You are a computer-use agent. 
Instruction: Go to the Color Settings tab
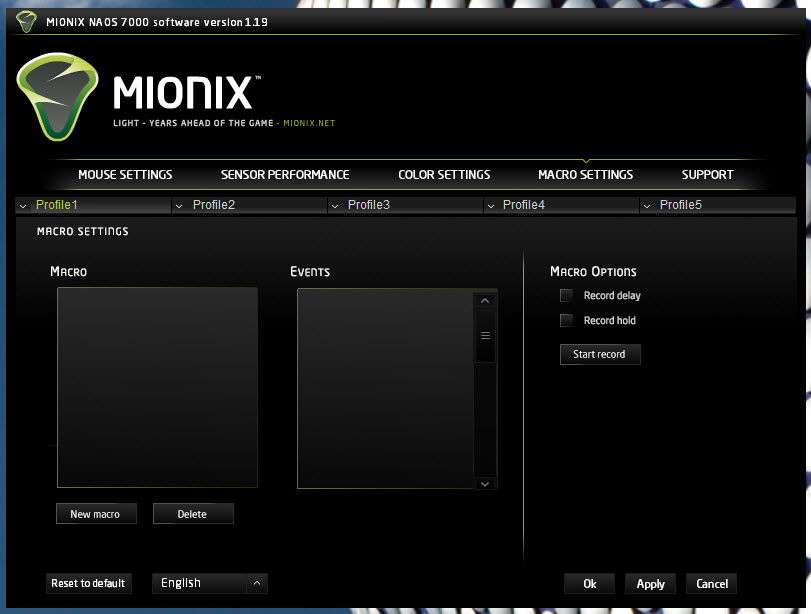click(x=444, y=175)
